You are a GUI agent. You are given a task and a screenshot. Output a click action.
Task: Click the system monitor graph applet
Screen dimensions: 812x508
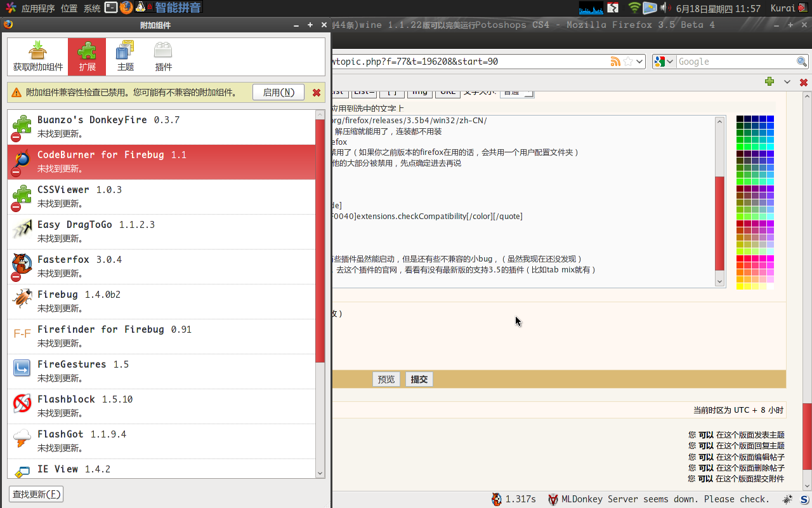(x=591, y=8)
